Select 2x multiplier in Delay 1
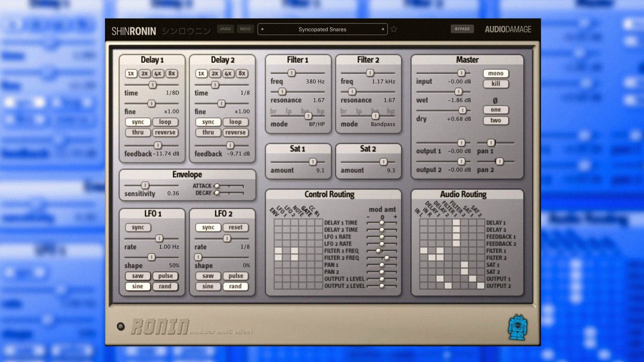 pyautogui.click(x=144, y=74)
